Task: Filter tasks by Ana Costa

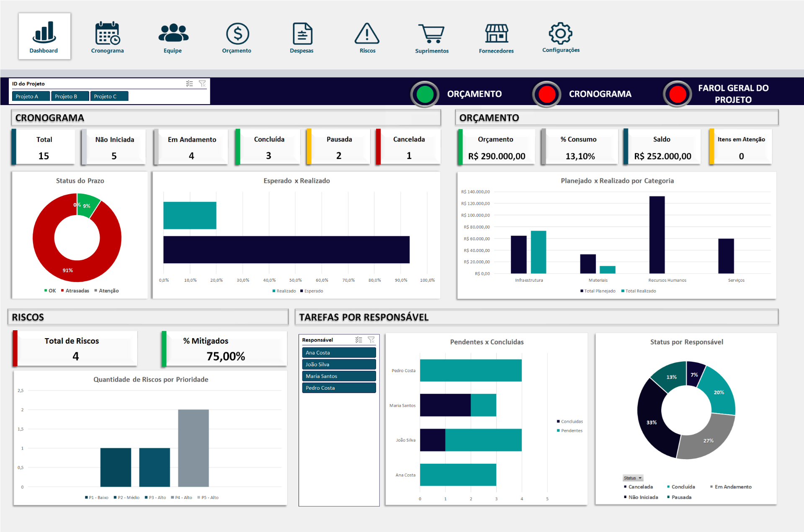Action: click(x=339, y=353)
